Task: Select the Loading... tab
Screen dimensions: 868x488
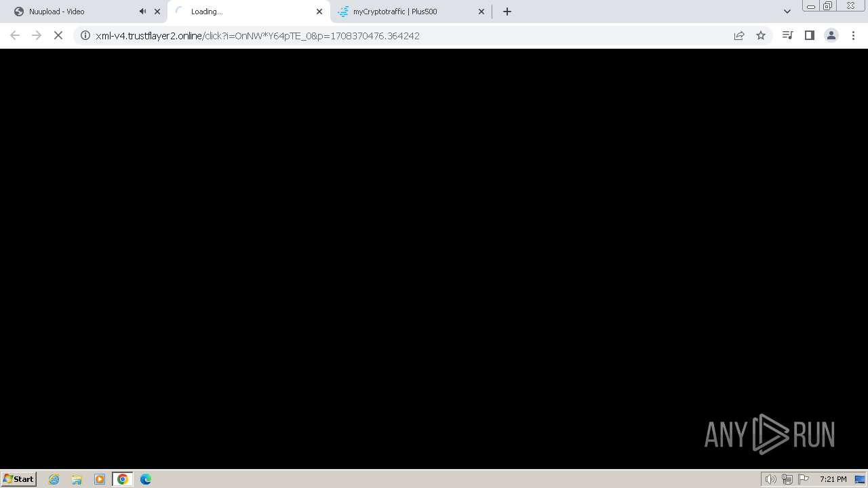Action: point(248,12)
